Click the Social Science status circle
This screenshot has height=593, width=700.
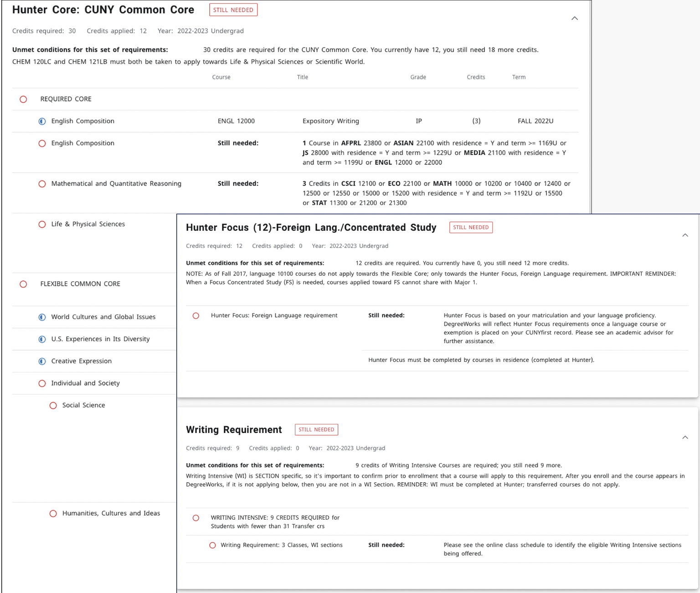[53, 406]
